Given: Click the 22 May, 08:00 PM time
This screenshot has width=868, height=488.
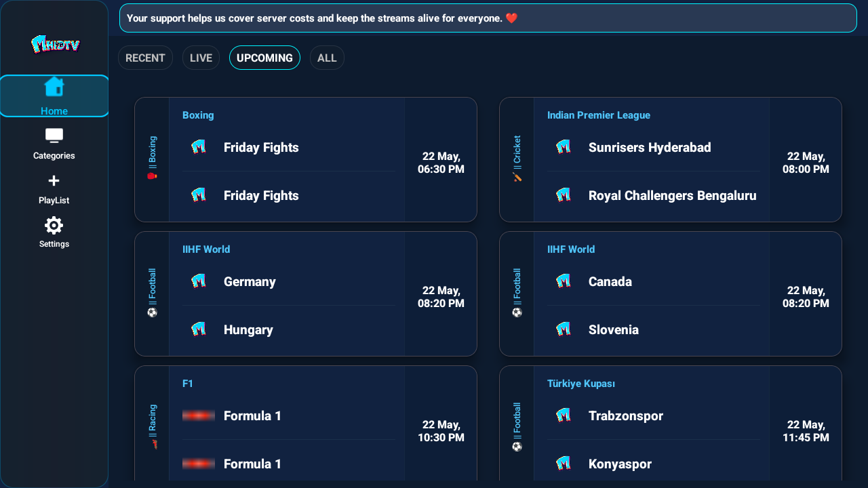Looking at the screenshot, I should [806, 163].
